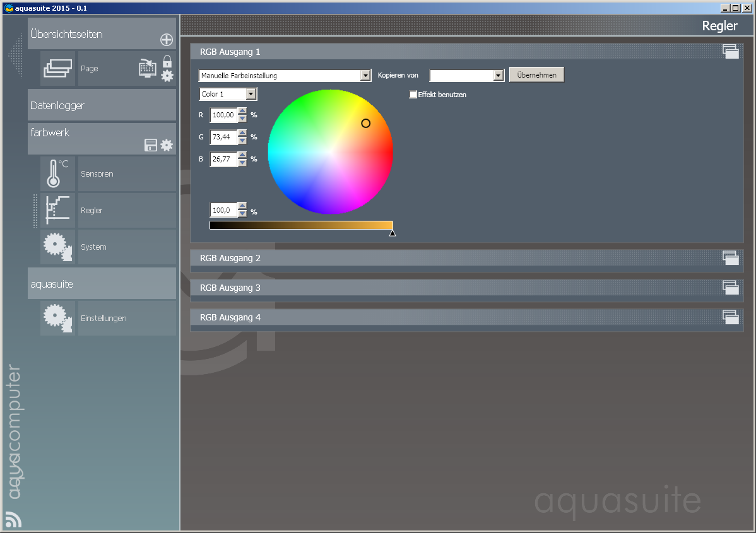Click the B value input field

coord(224,159)
